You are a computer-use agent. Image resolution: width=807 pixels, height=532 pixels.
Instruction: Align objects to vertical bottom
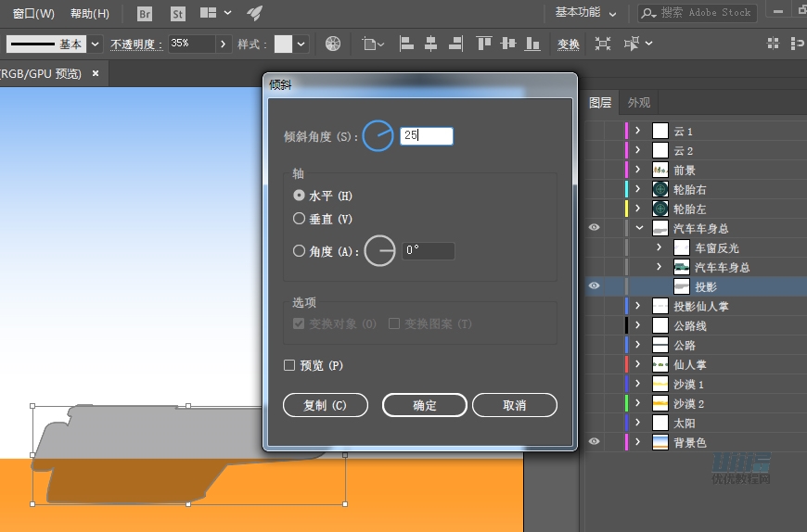(532, 44)
